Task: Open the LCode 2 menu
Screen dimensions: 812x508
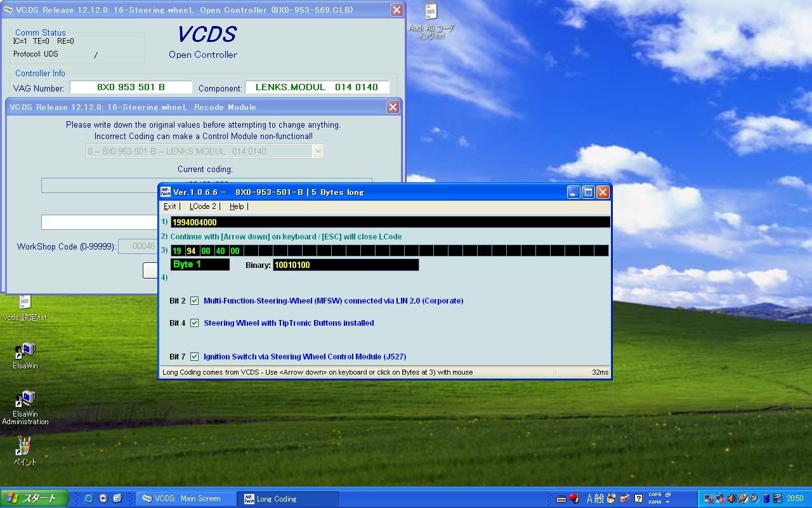Action: 202,206
